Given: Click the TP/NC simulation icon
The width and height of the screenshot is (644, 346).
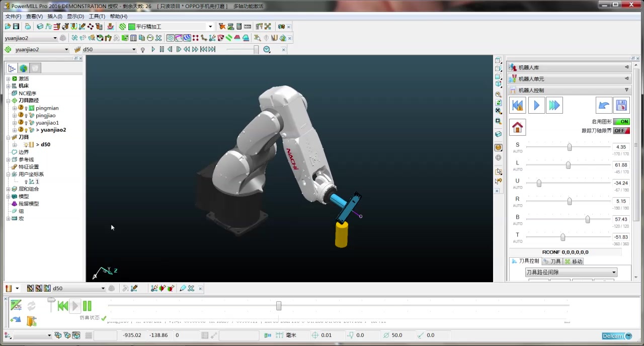Looking at the screenshot, I should (16, 305).
